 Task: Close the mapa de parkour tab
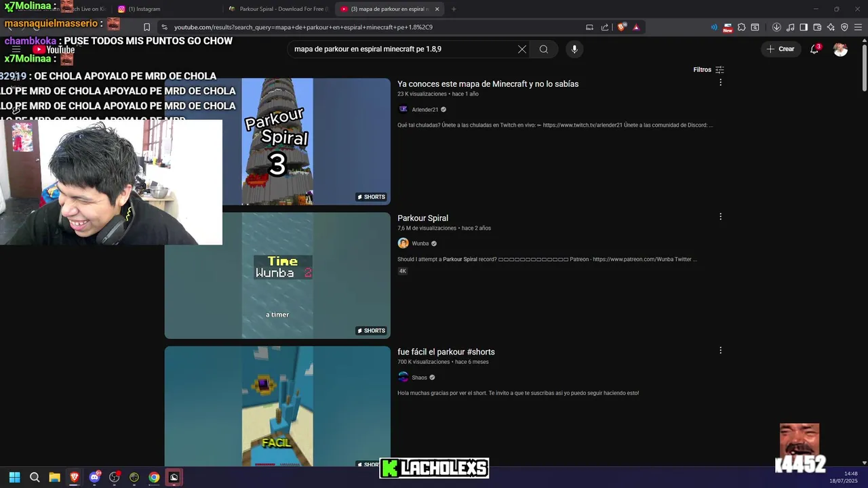pyautogui.click(x=437, y=9)
